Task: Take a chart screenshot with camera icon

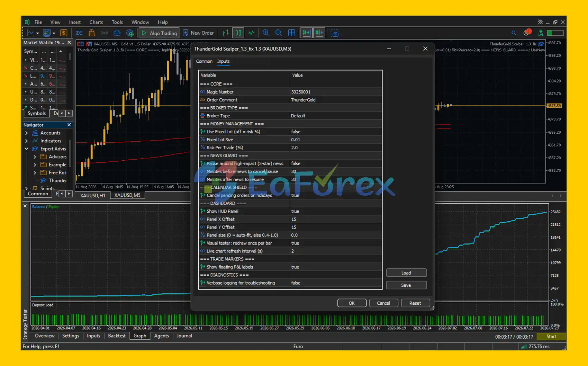Action: tap(335, 33)
